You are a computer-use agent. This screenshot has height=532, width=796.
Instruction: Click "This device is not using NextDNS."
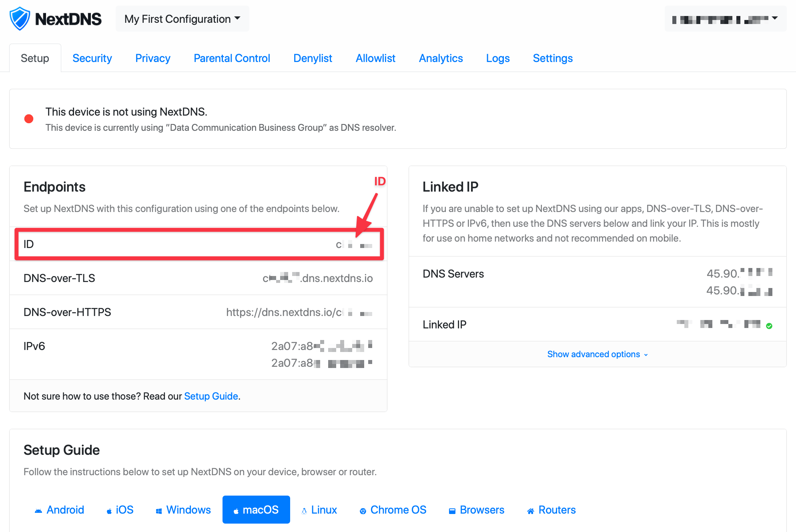[x=126, y=112]
